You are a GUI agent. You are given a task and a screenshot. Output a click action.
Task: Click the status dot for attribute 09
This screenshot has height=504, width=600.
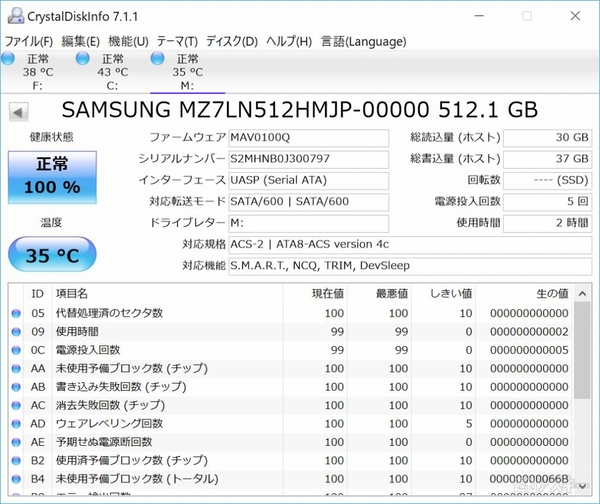pyautogui.click(x=16, y=332)
